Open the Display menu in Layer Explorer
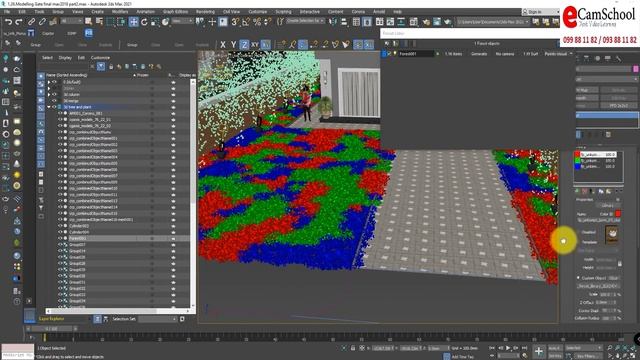Viewport: 640px width, 360px height. (65, 58)
